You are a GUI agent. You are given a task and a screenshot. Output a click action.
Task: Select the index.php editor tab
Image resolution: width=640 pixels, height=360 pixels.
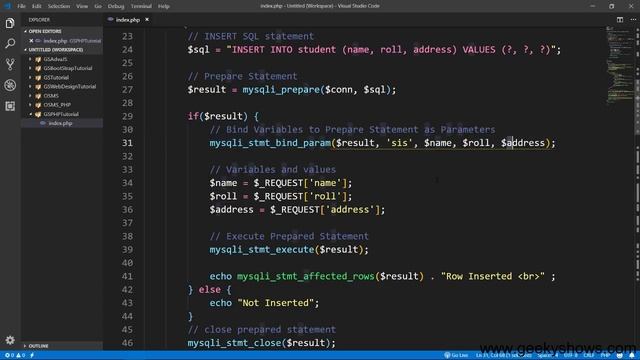(128, 20)
